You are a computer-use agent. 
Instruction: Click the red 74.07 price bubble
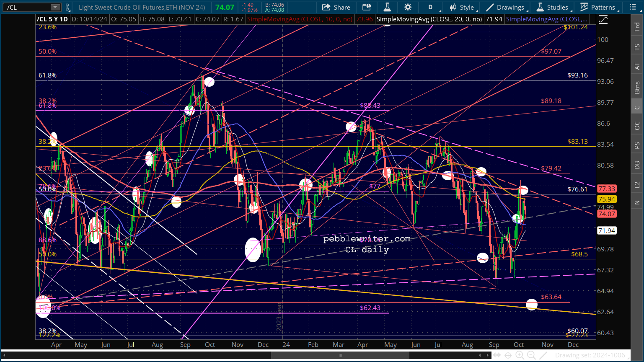[606, 214]
